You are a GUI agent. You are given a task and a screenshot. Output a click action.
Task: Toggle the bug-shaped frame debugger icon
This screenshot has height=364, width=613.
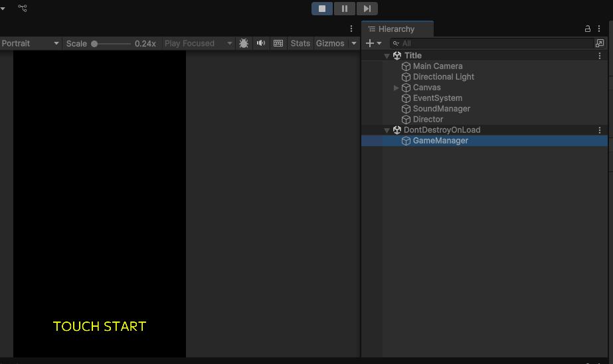(x=244, y=43)
